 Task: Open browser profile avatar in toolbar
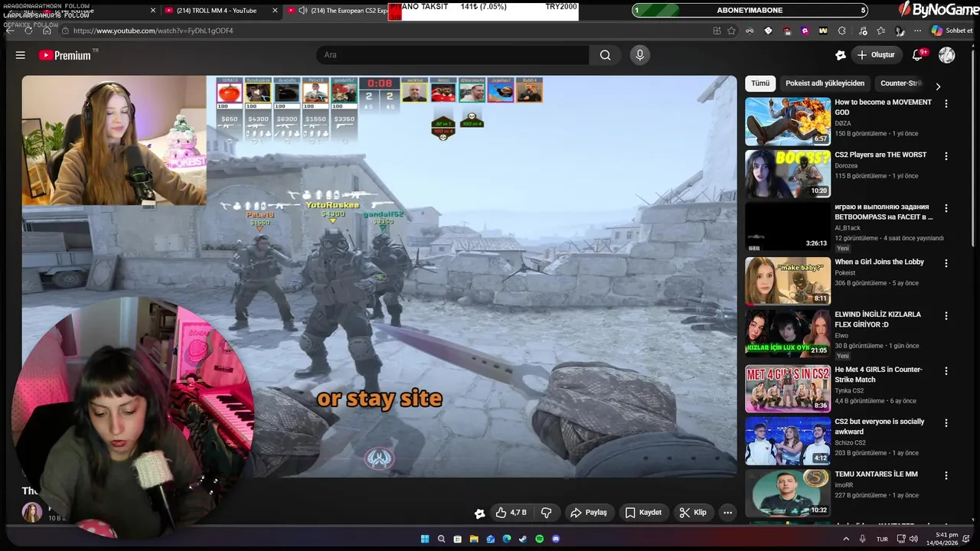click(900, 31)
